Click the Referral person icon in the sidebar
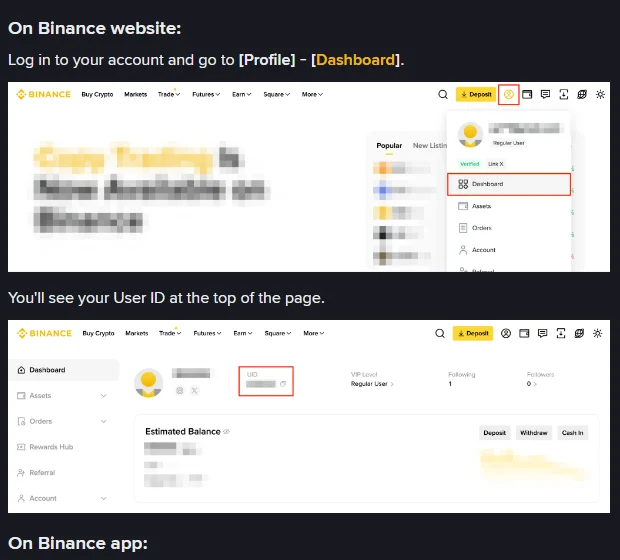 (x=21, y=473)
